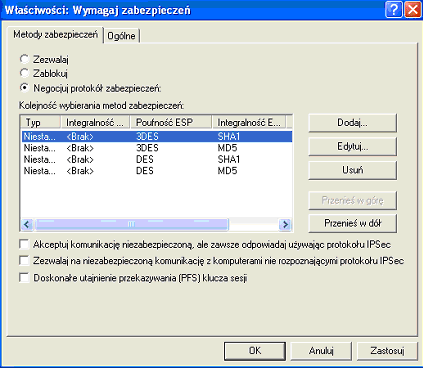Viewport: 423px width, 368px height.
Task: Click the Usuń button
Action: click(x=353, y=170)
